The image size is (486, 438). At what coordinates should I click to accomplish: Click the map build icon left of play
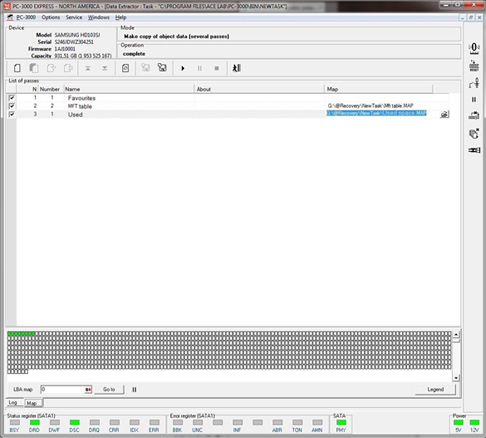[x=162, y=68]
